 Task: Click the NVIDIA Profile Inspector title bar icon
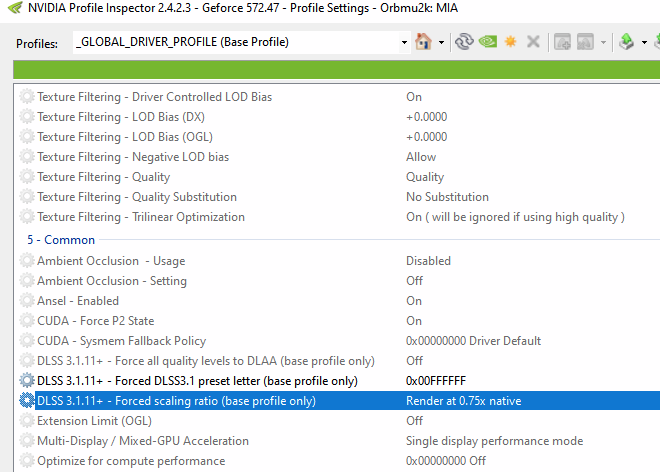pos(15,8)
